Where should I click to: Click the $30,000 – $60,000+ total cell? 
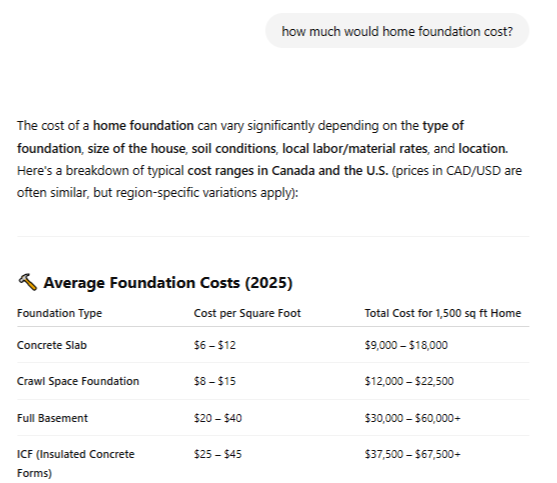tap(412, 418)
